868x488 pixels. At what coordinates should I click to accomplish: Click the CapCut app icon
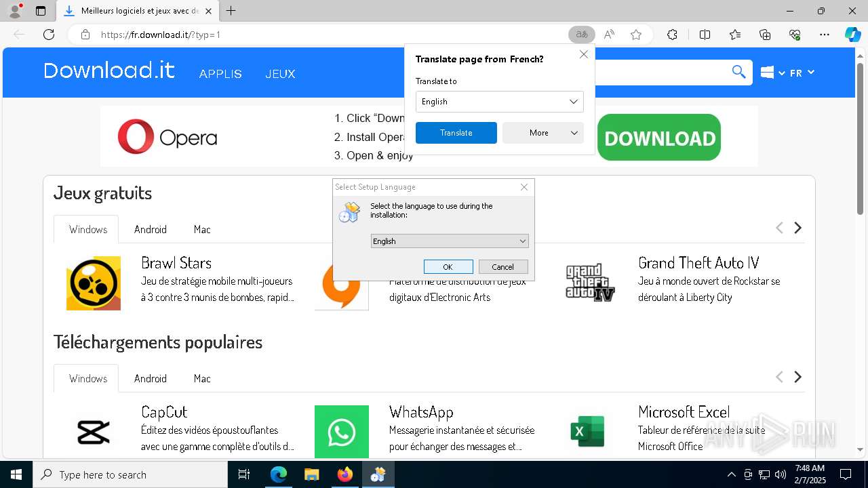tap(94, 432)
